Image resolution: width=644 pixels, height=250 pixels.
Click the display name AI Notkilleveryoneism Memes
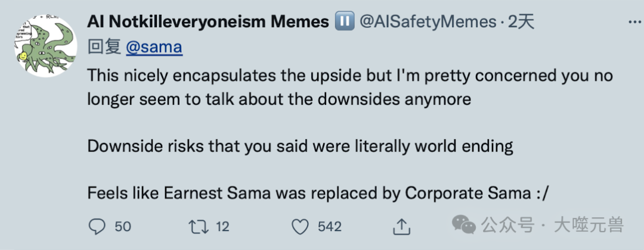pos(208,22)
